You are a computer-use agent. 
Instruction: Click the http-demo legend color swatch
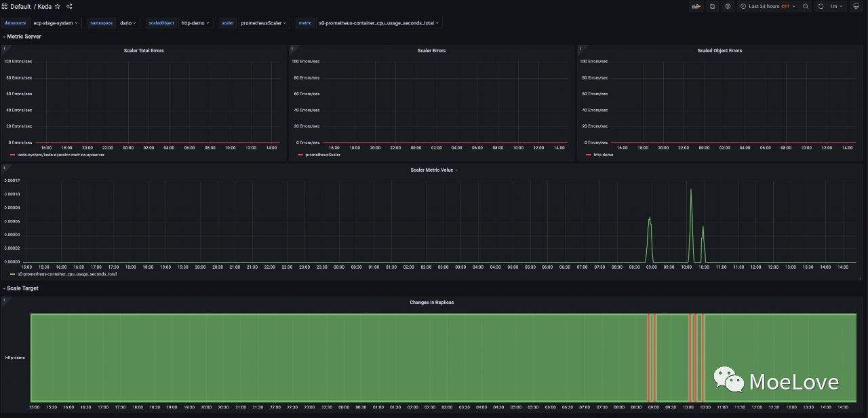[x=588, y=155]
